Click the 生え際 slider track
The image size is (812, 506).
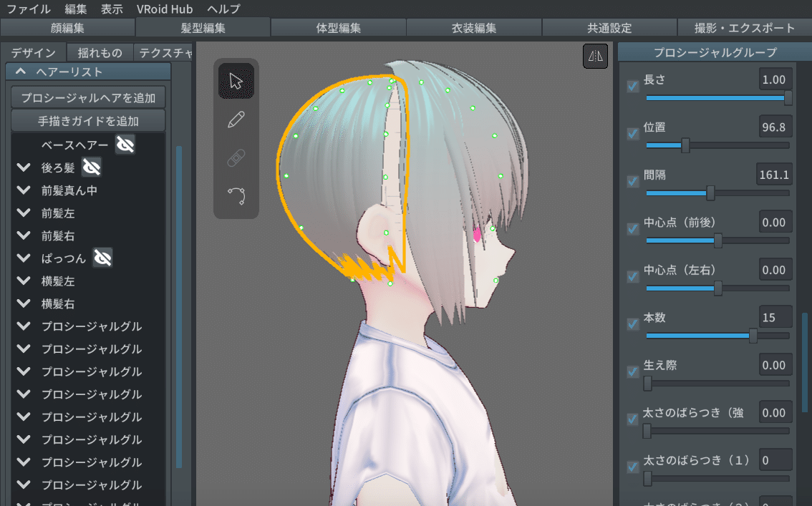point(717,384)
